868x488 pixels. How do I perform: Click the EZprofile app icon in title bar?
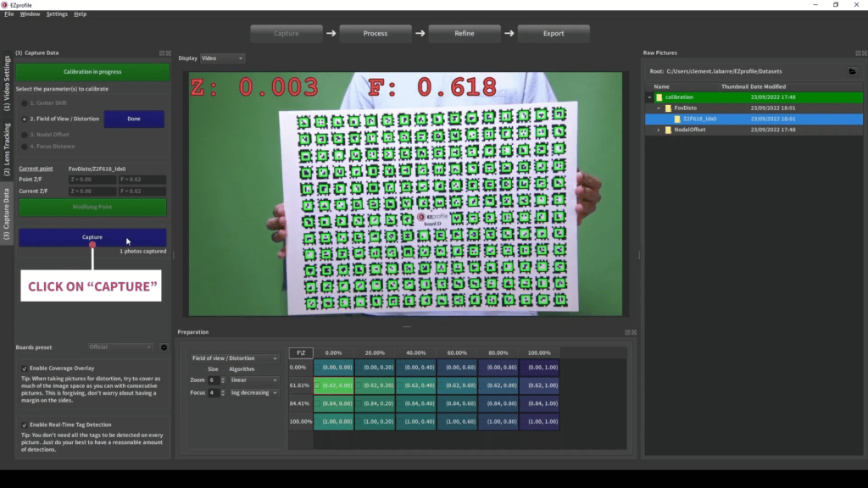pyautogui.click(x=7, y=4)
